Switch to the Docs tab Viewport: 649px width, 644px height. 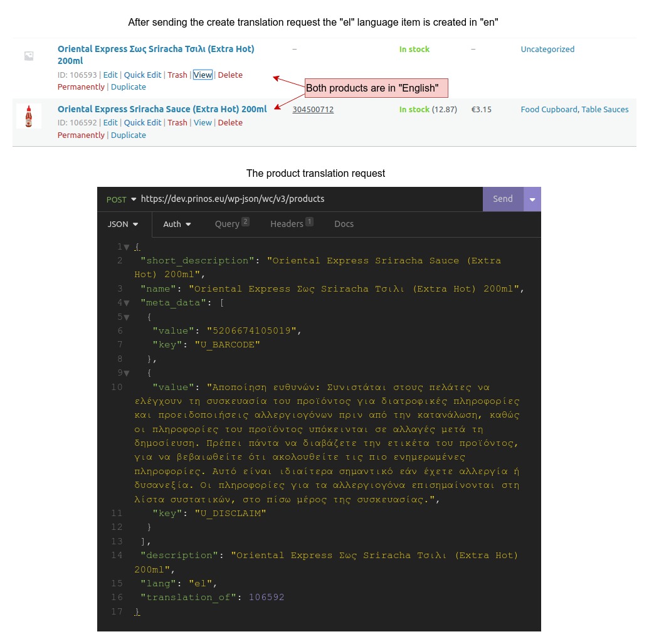click(x=344, y=224)
